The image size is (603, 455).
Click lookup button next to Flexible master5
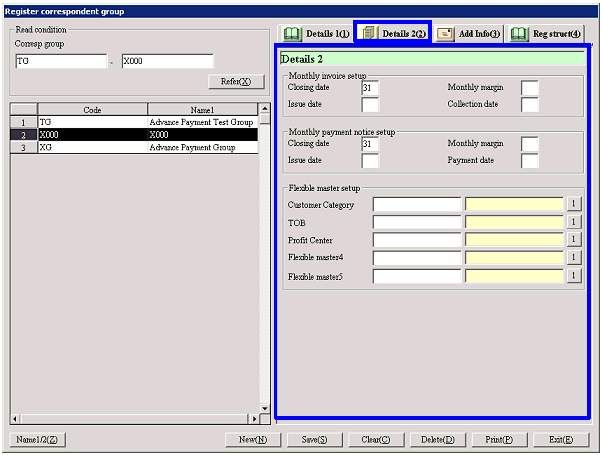click(574, 276)
